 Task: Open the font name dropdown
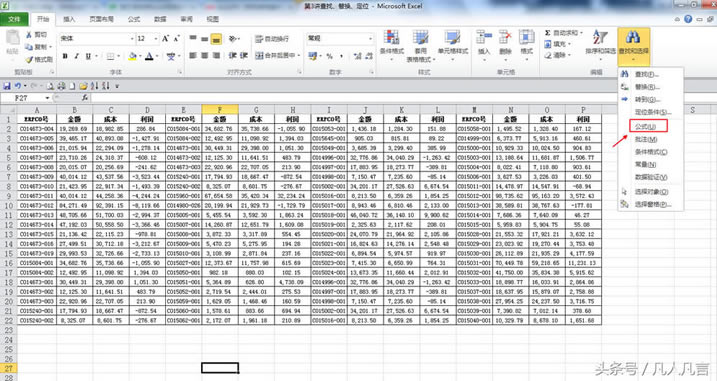(132, 39)
